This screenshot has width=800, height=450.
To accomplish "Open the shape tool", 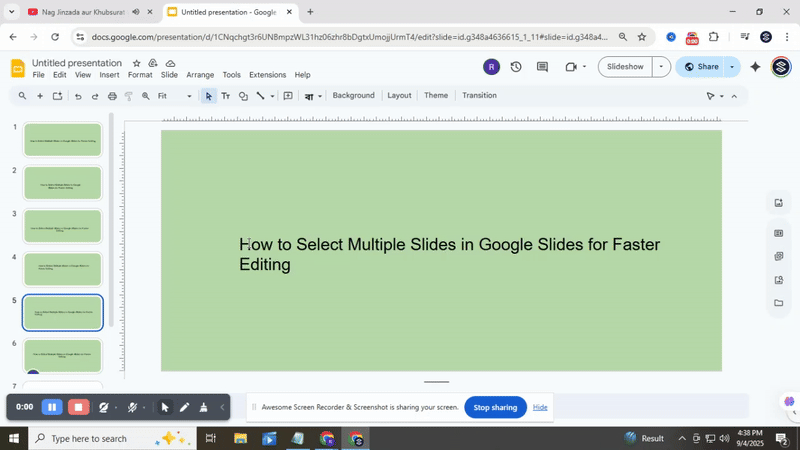I will [x=243, y=96].
